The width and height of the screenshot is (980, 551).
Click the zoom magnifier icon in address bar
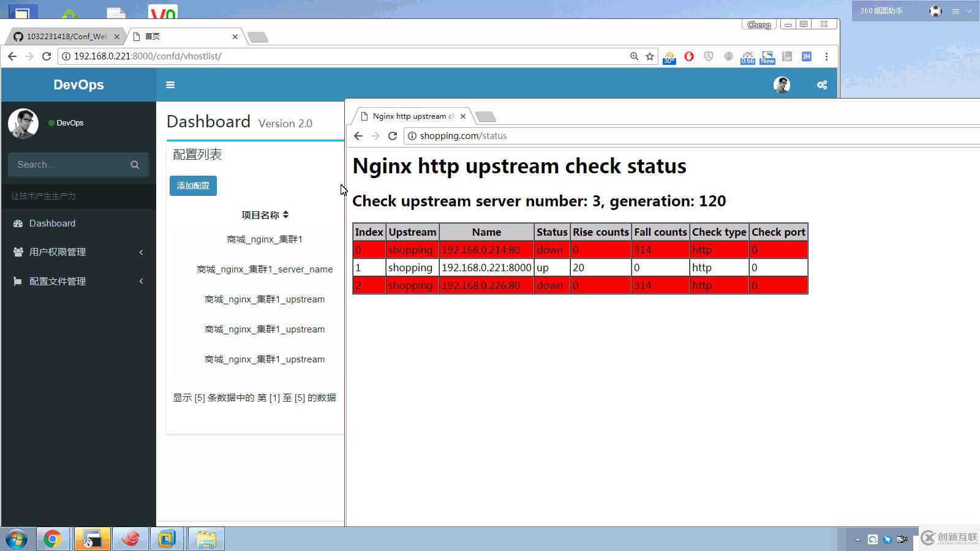coord(634,56)
